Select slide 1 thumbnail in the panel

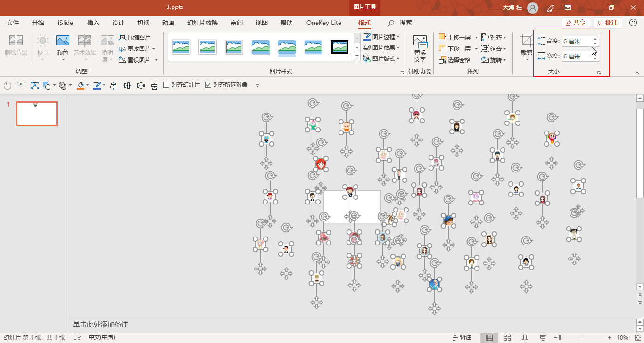[37, 114]
